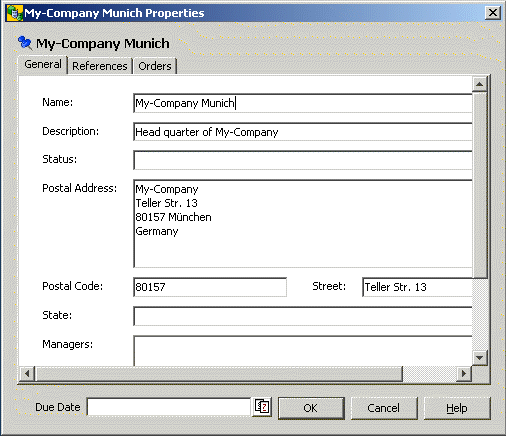This screenshot has height=436, width=506.
Task: Click the horizontal scrollbar right arrow
Action: pos(464,374)
